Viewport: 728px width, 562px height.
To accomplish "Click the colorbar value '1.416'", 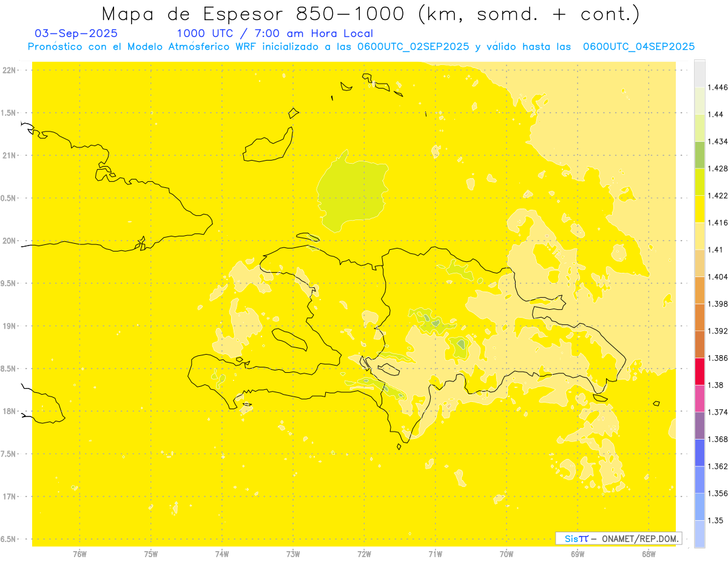I will (718, 222).
